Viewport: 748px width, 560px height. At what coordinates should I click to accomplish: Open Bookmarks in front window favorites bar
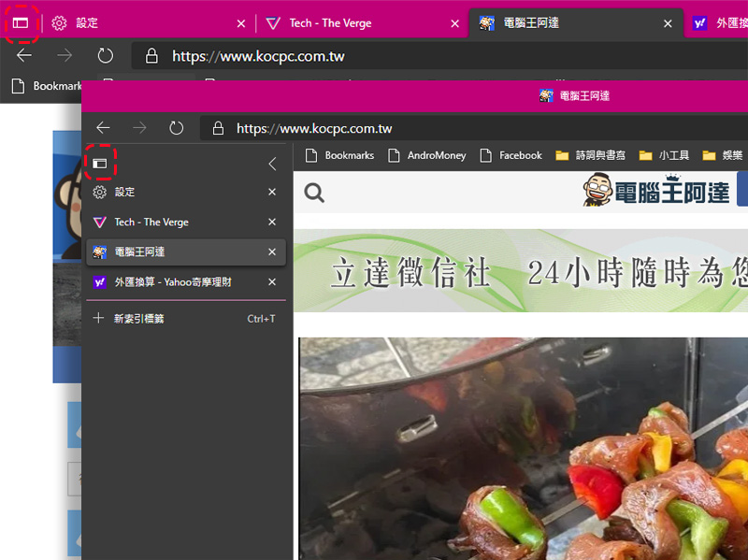339,155
